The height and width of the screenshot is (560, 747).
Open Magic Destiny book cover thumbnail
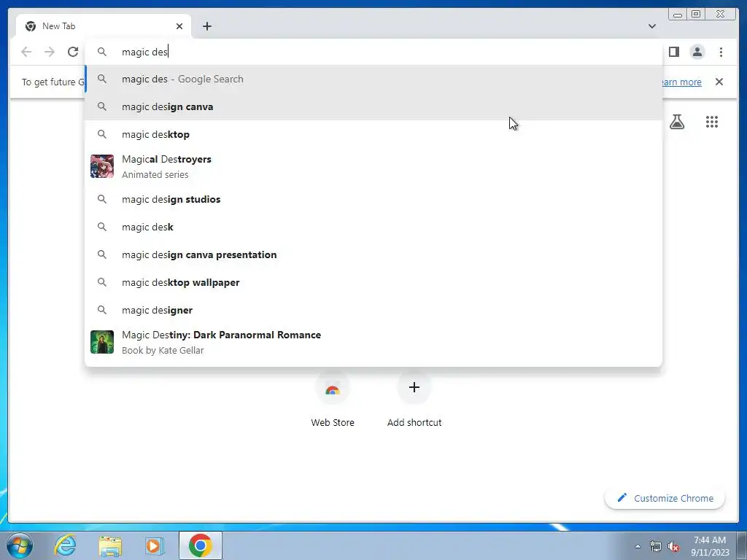[x=102, y=342]
